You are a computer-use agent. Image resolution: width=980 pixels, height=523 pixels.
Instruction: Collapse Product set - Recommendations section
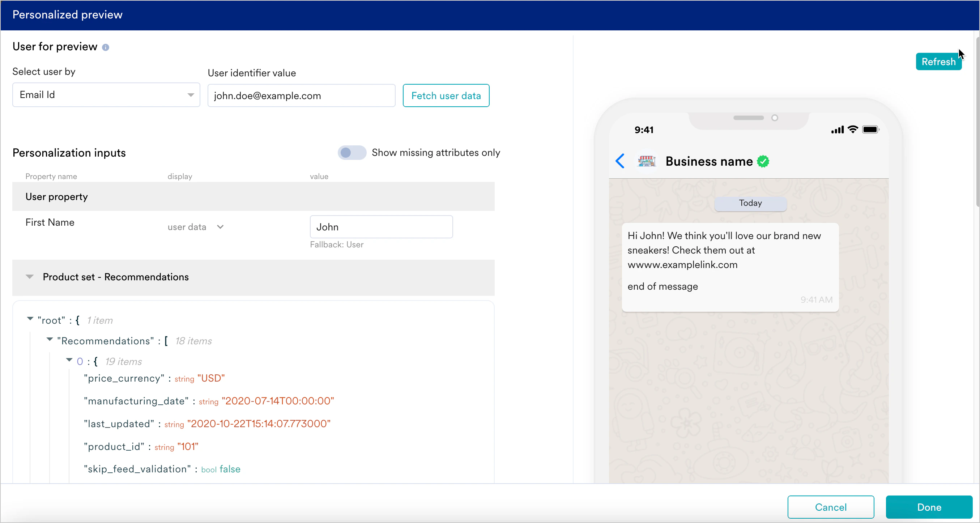click(x=30, y=277)
